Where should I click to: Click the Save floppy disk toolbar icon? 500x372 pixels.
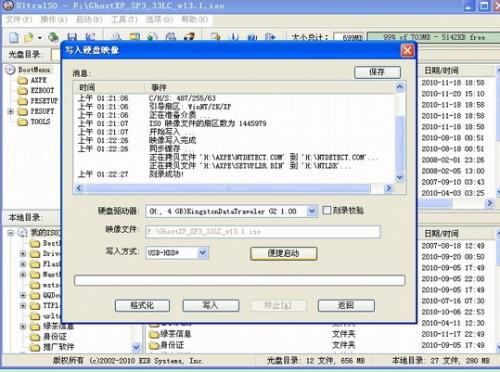coord(72,37)
